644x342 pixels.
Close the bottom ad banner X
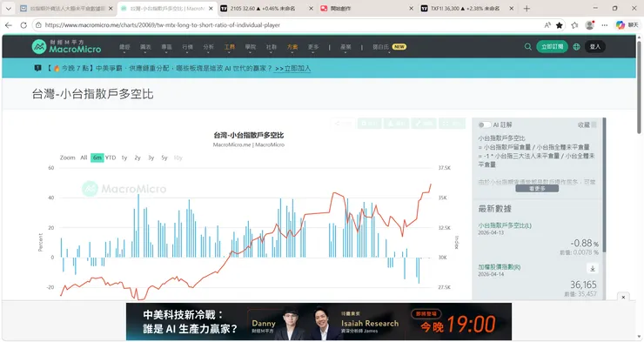point(623,297)
